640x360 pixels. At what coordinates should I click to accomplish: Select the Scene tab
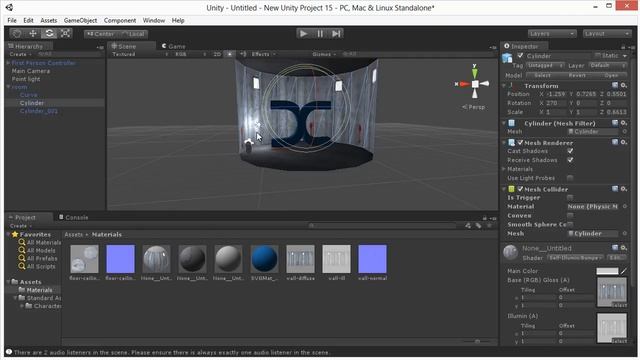(124, 46)
